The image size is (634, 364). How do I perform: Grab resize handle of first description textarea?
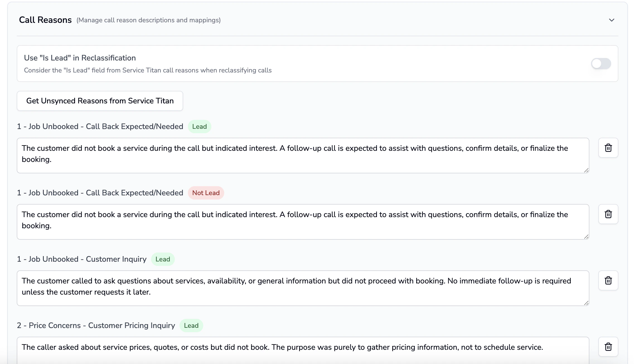[x=586, y=170]
